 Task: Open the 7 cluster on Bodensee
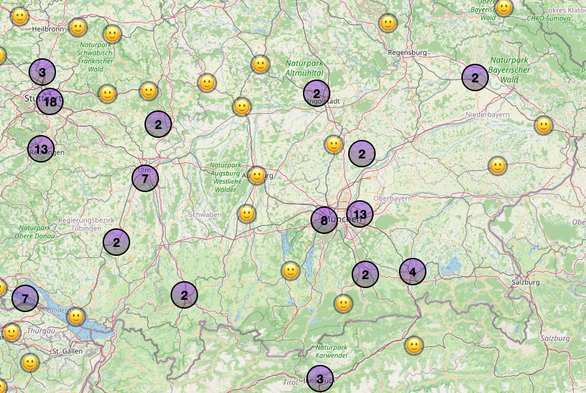pyautogui.click(x=25, y=298)
